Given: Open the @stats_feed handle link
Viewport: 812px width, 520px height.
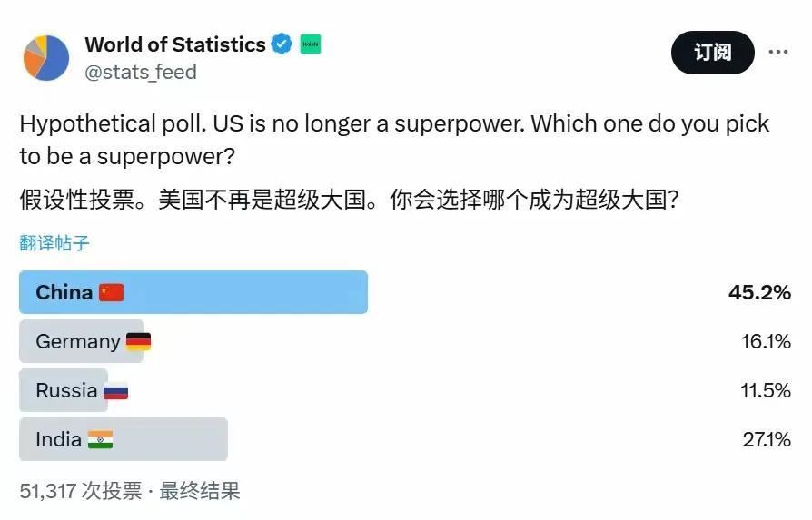Looking at the screenshot, I should (x=141, y=73).
